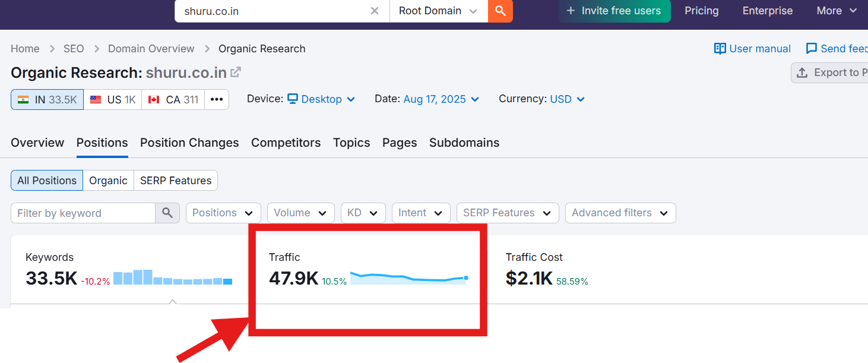Screen dimensions: 868x363
Task: Click the Traffic 47.9K value
Action: (x=293, y=278)
